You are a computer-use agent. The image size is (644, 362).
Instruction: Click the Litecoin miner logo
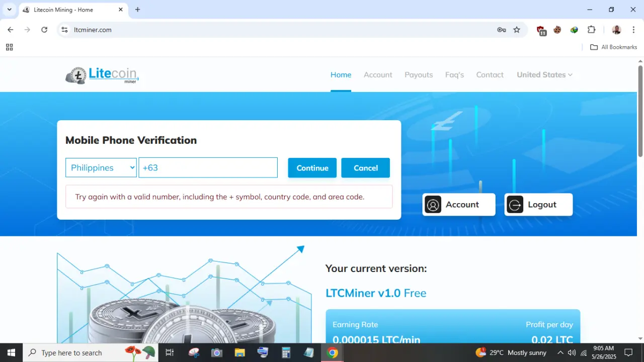click(x=102, y=75)
